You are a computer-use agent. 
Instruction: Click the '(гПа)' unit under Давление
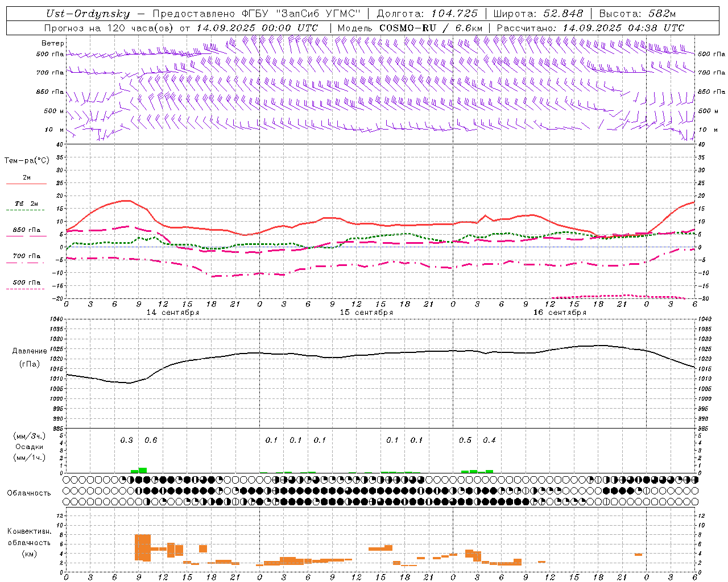[30, 364]
